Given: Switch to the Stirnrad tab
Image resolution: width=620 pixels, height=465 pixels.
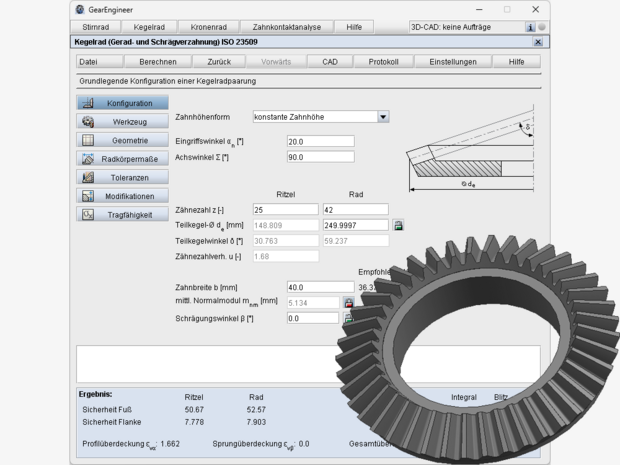Looking at the screenshot, I should [x=96, y=27].
